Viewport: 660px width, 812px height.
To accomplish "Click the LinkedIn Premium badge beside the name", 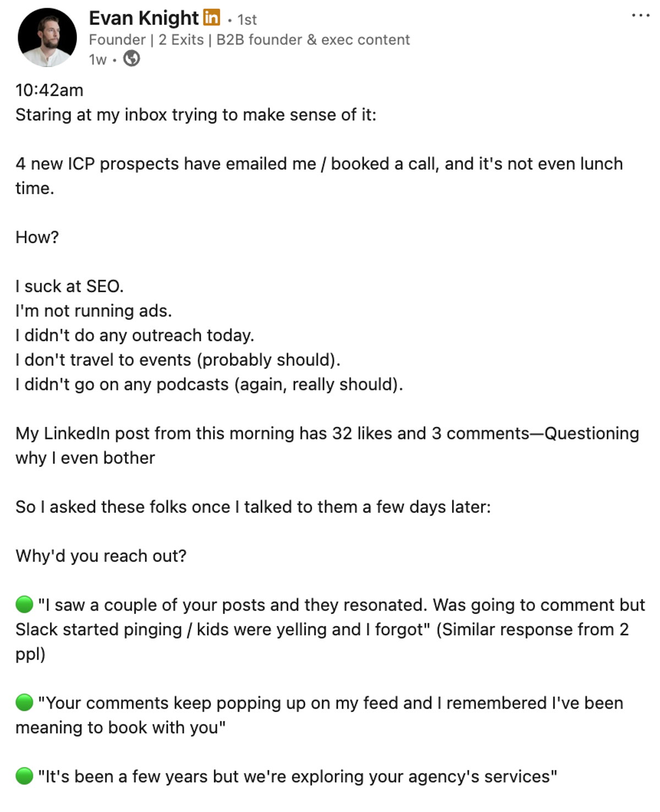I will pyautogui.click(x=212, y=18).
